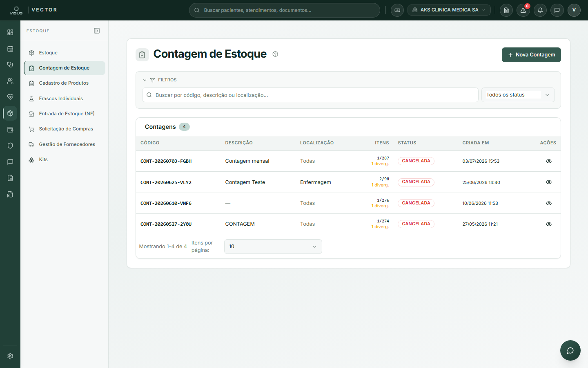Open the Todos os status dropdown
This screenshot has height=368, width=588.
click(x=518, y=95)
